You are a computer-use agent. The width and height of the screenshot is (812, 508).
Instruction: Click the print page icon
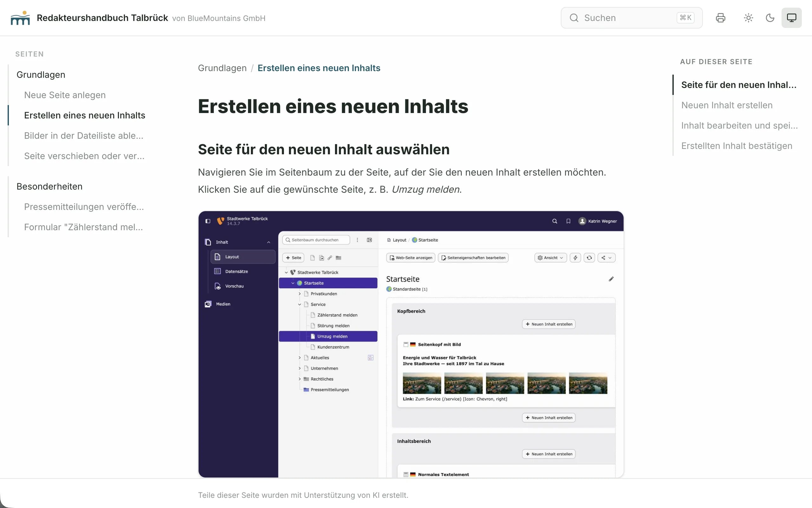(x=720, y=18)
